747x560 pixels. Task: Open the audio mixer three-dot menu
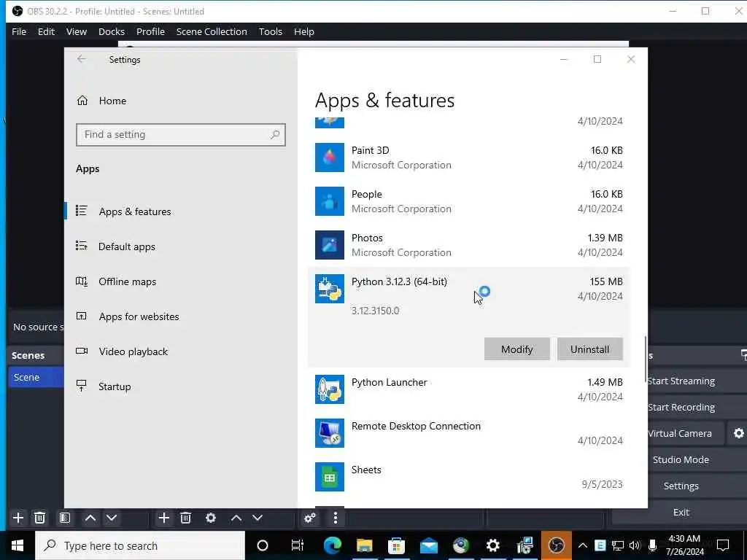click(x=336, y=518)
